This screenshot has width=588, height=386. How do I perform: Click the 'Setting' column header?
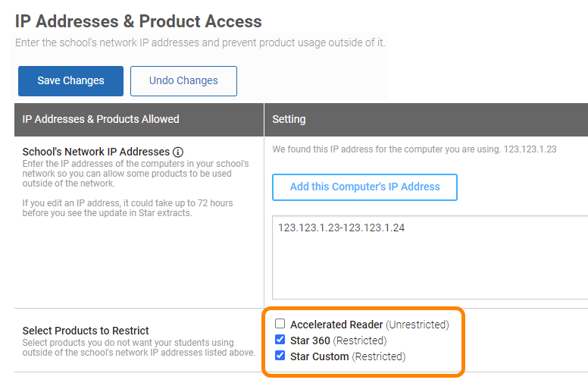[426, 119]
